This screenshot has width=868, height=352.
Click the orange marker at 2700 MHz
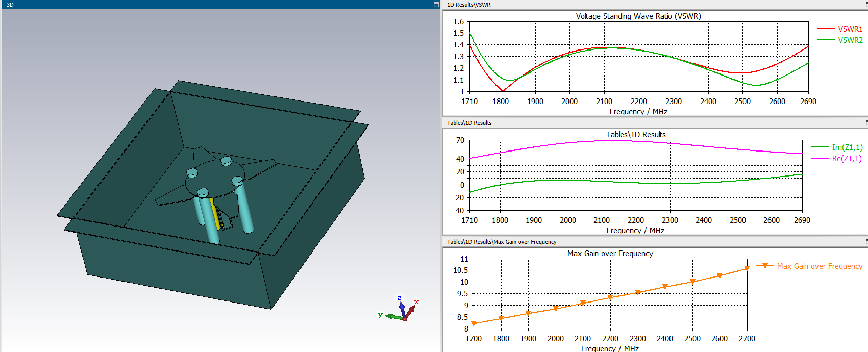(x=747, y=268)
